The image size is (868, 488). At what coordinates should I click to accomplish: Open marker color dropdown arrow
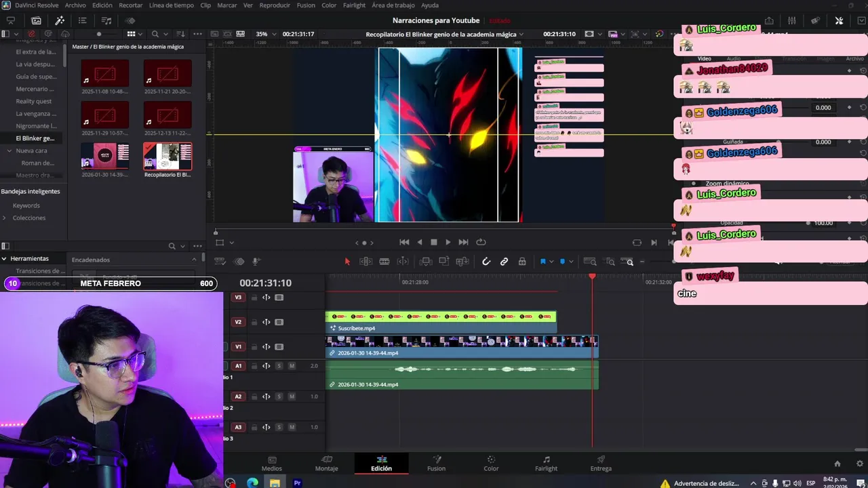[571, 262]
